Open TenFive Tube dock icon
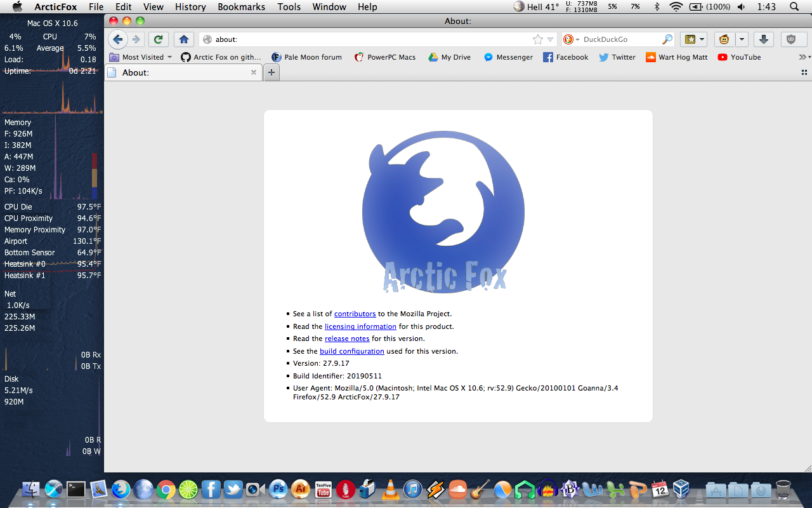The height and width of the screenshot is (508, 812). pos(324,490)
